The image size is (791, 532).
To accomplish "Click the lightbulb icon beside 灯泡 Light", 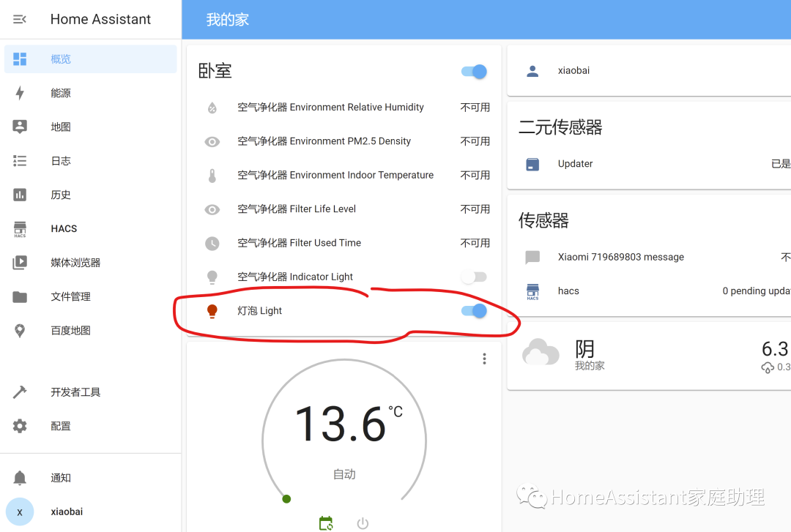I will point(212,310).
